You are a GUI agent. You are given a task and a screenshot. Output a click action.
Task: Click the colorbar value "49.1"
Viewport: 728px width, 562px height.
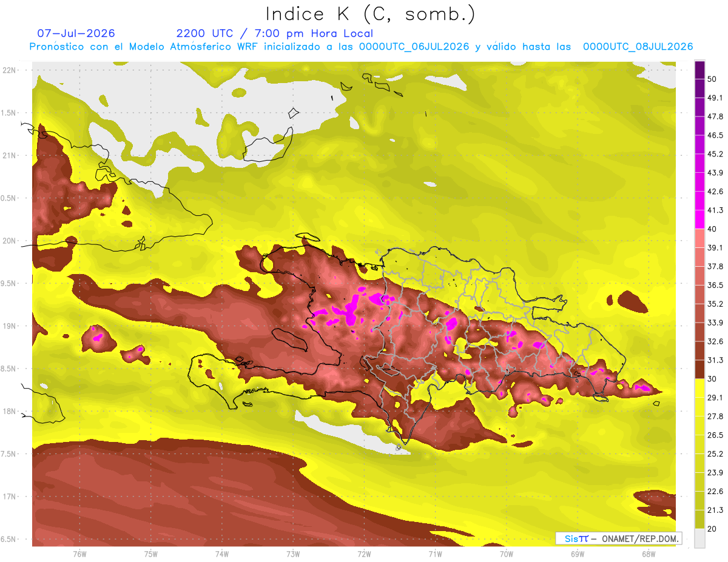715,98
